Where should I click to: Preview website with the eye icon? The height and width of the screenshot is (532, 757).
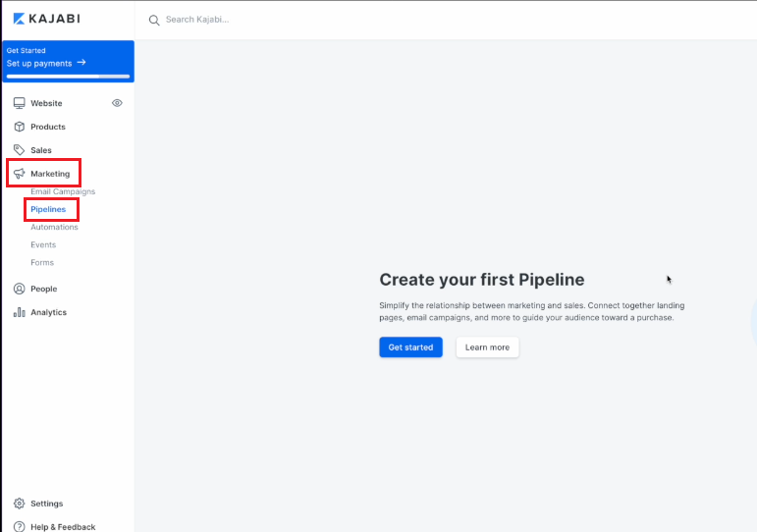click(117, 103)
